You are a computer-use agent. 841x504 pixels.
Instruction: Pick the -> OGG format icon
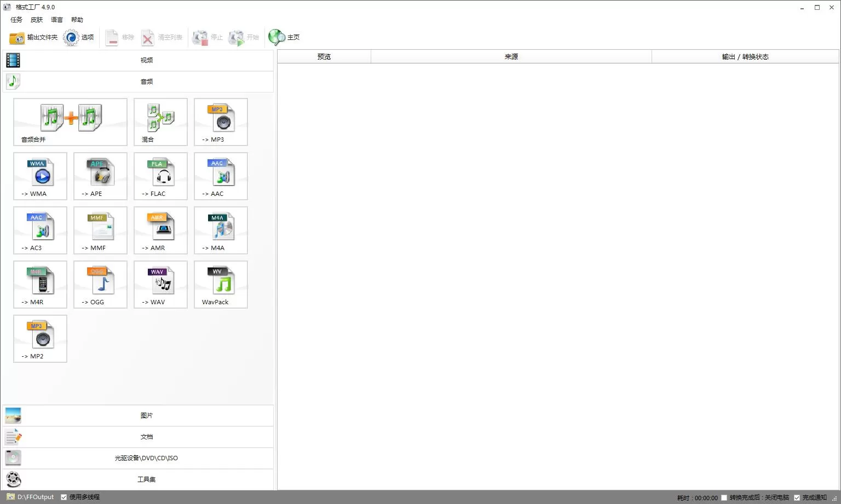tap(100, 285)
